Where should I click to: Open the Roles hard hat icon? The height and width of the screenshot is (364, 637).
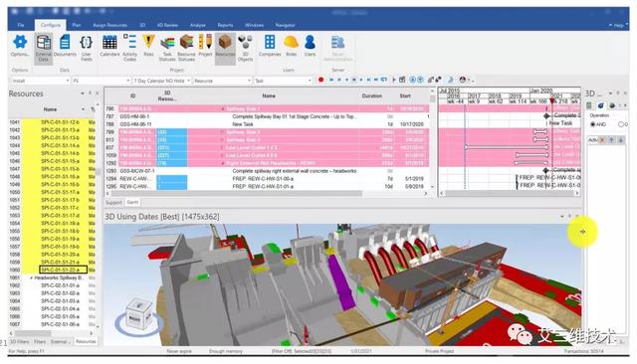[291, 46]
